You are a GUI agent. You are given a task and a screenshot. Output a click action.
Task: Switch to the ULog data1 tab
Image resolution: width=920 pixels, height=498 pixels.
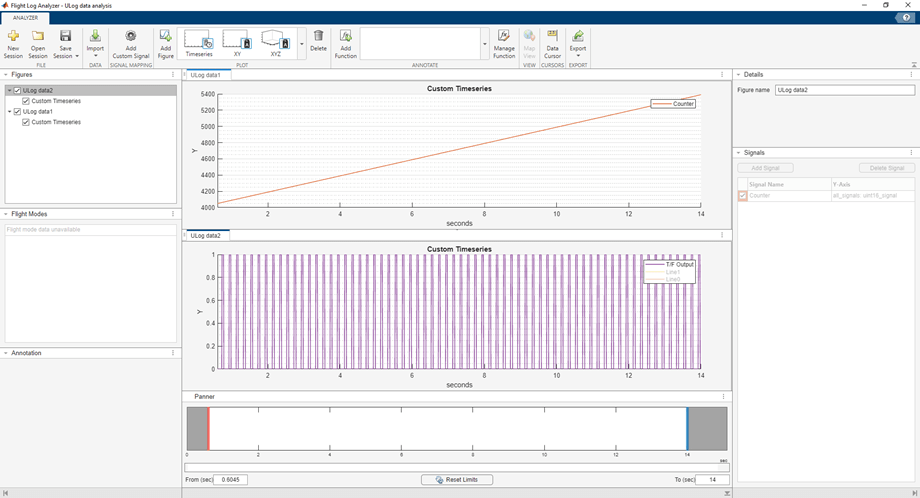point(206,75)
